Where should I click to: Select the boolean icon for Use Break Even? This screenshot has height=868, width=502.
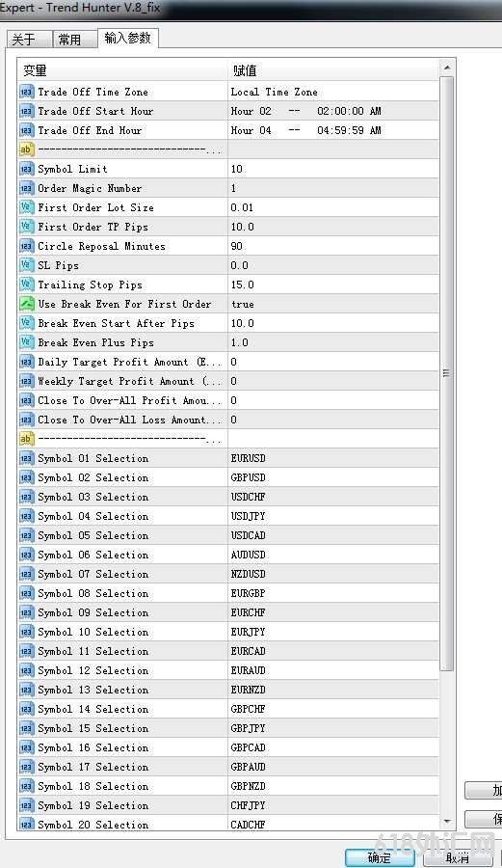point(27,304)
